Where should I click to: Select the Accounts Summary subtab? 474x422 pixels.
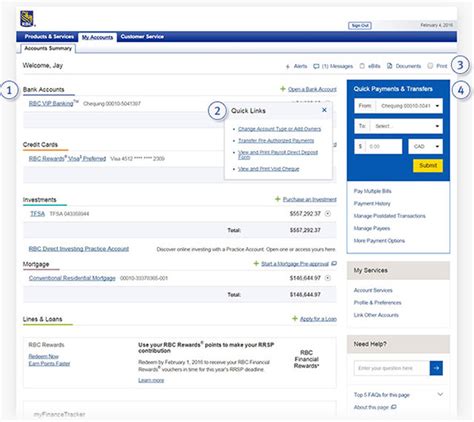(x=48, y=48)
